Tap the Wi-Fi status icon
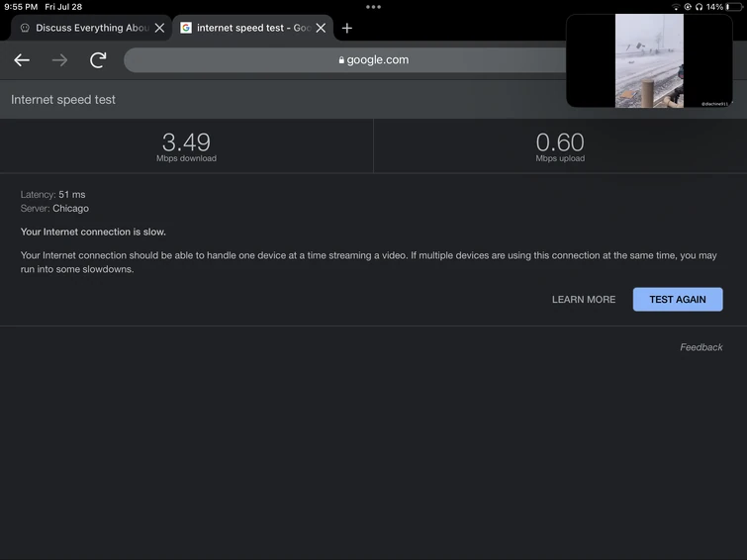The height and width of the screenshot is (560, 747). coord(676,7)
